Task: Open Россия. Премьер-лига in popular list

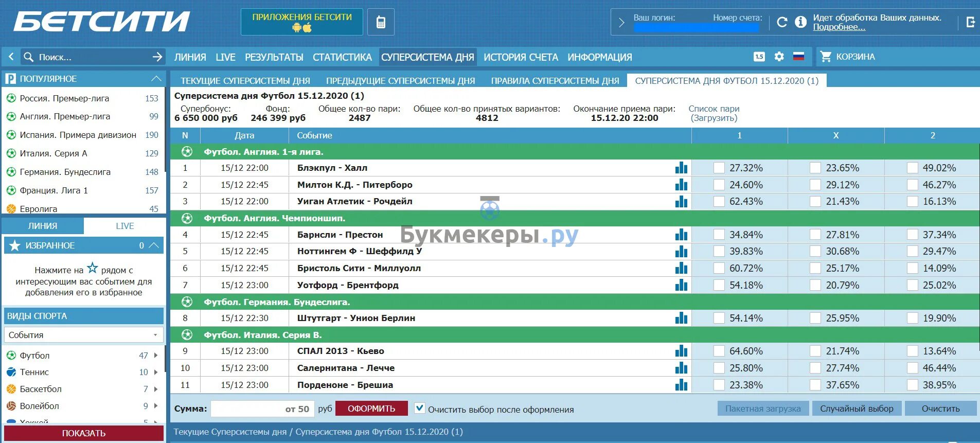Action: coord(64,98)
